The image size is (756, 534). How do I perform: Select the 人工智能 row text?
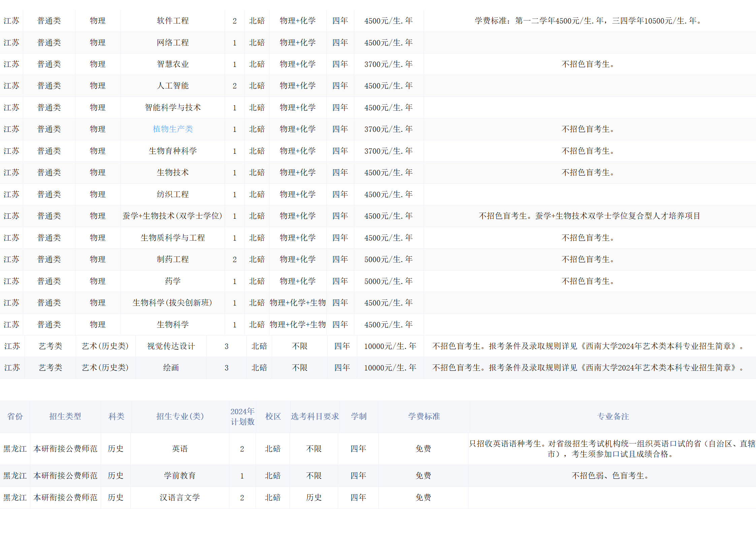tap(172, 86)
